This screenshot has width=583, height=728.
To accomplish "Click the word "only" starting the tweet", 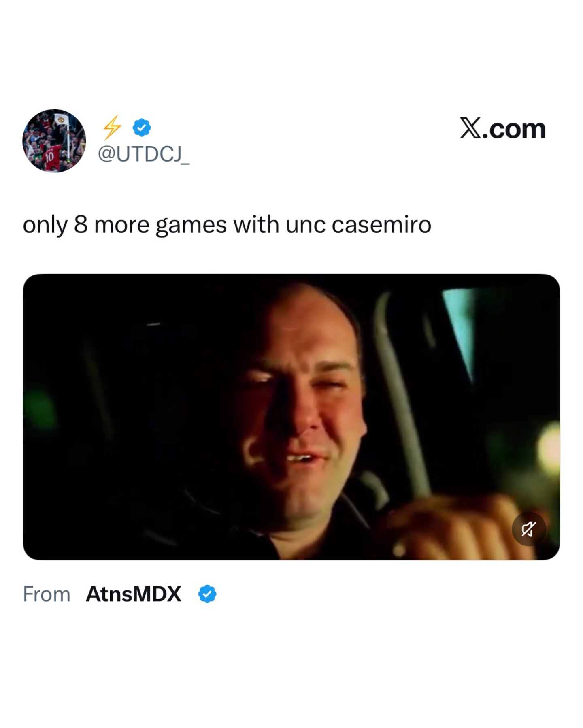I will point(45,226).
